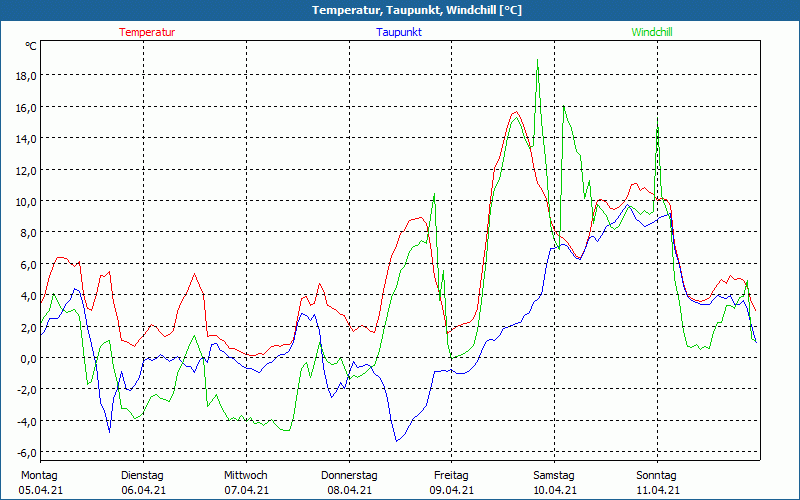Click the 0,0 y-axis value
This screenshot has width=800, height=500.
[x=28, y=358]
